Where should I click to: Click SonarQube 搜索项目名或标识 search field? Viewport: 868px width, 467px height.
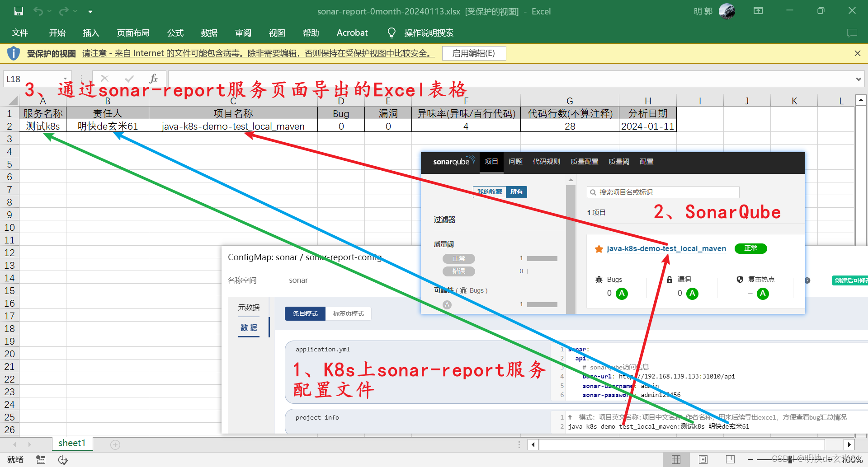click(x=663, y=192)
